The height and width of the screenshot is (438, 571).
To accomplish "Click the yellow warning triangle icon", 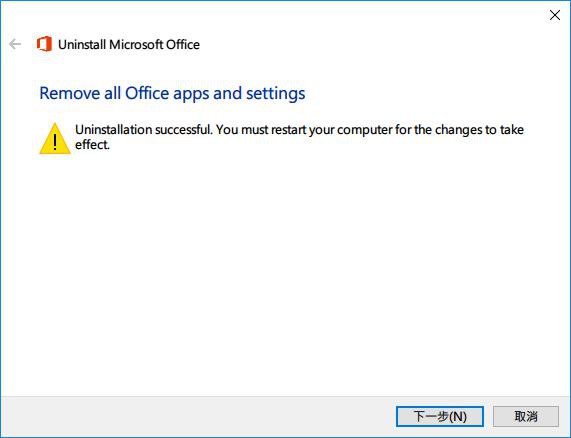I will tap(55, 138).
